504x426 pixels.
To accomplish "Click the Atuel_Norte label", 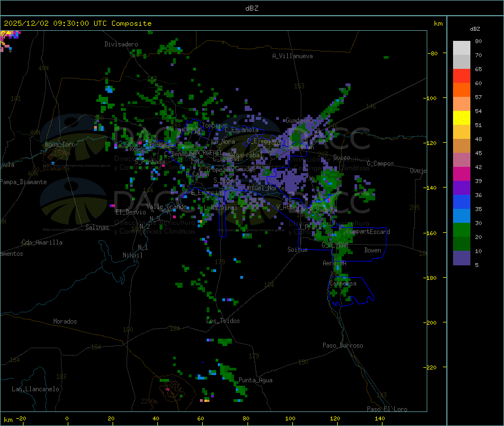I will 265,188.
